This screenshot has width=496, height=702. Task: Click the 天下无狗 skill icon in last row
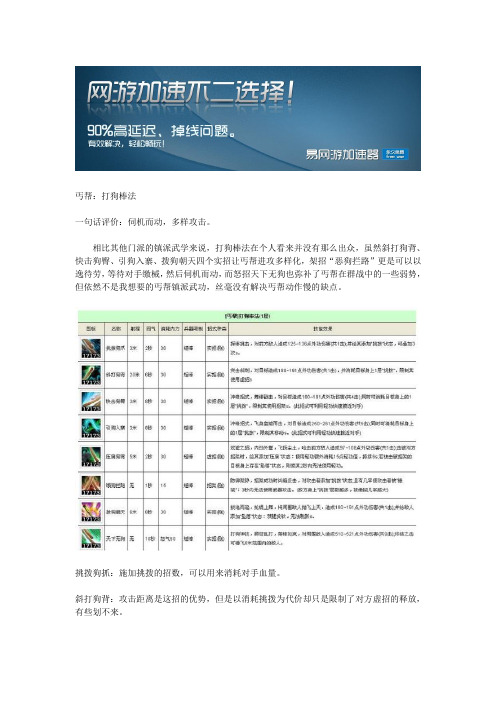click(91, 538)
